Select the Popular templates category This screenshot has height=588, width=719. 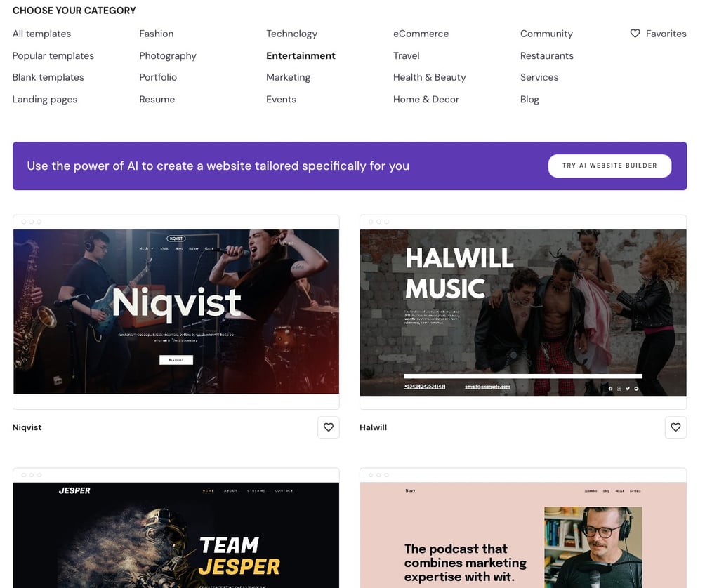click(53, 55)
